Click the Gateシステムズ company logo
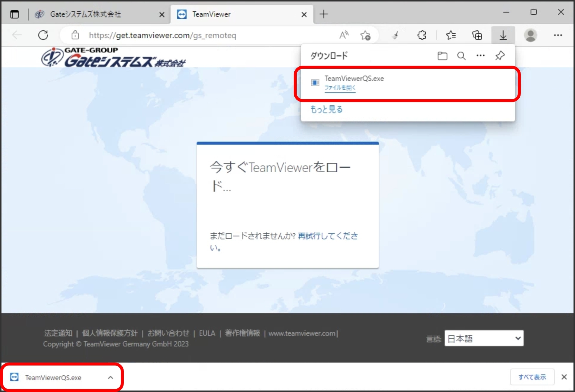Image resolution: width=575 pixels, height=392 pixels. (x=113, y=57)
